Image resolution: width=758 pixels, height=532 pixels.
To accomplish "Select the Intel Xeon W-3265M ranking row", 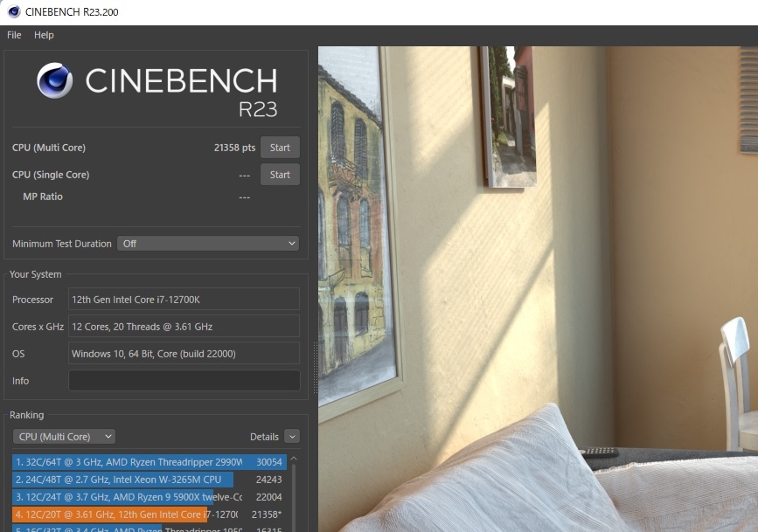I will [150, 480].
